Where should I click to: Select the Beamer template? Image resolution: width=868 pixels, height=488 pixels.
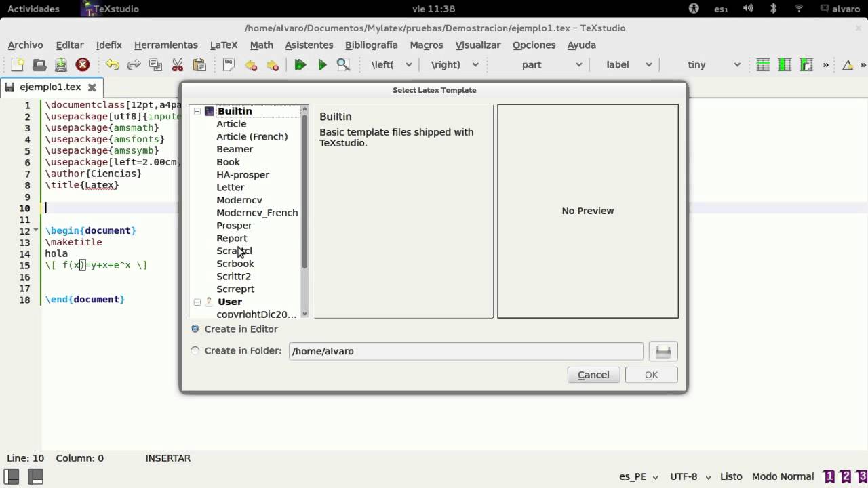pos(235,149)
